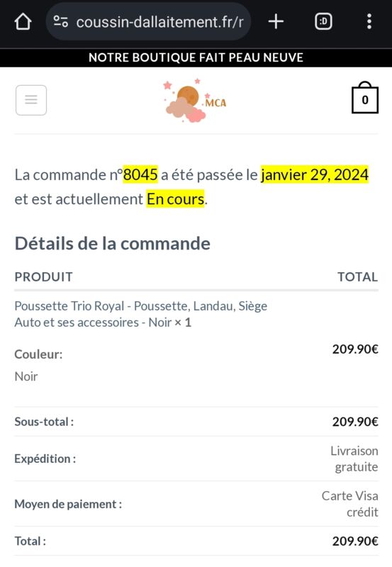The width and height of the screenshot is (392, 567).
Task: Open the hamburger navigation menu
Action: (31, 100)
